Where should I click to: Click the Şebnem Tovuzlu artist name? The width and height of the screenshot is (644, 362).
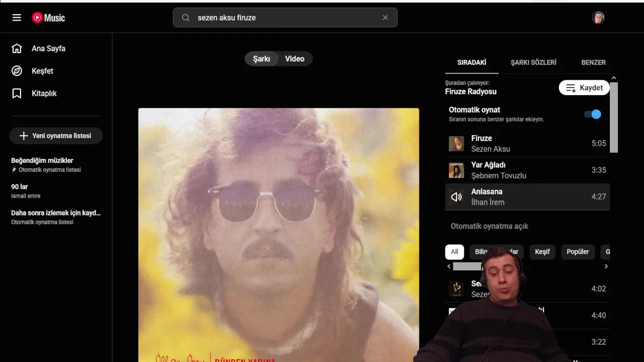click(499, 175)
